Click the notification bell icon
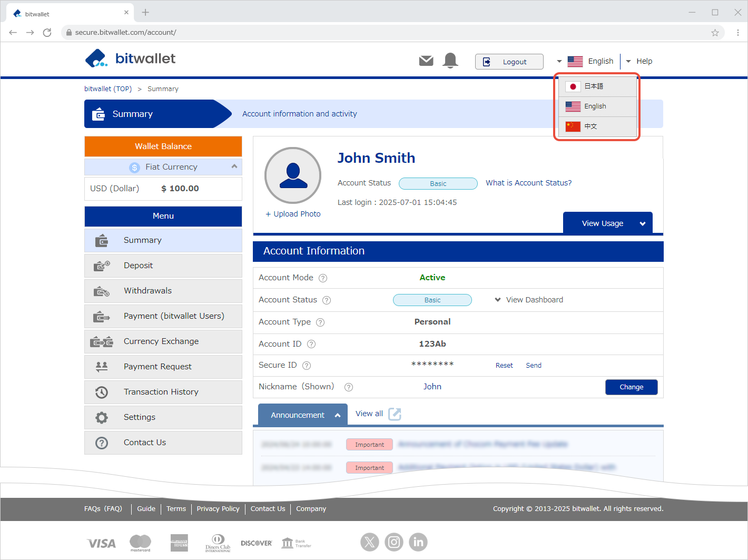 tap(450, 61)
